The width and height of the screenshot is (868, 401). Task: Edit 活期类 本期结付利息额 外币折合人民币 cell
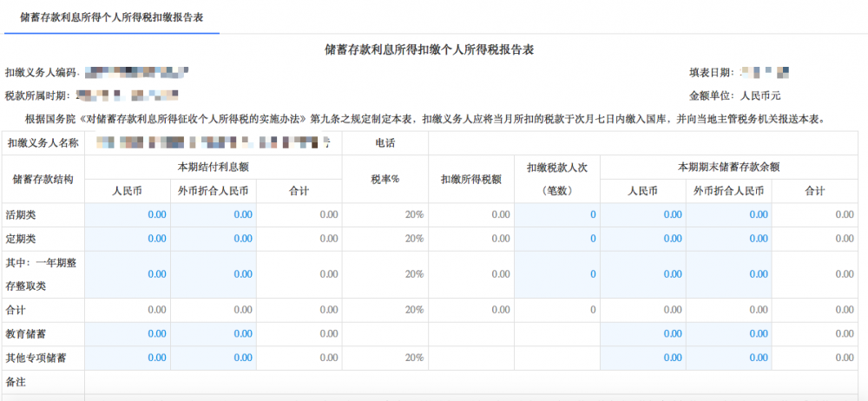pyautogui.click(x=214, y=214)
